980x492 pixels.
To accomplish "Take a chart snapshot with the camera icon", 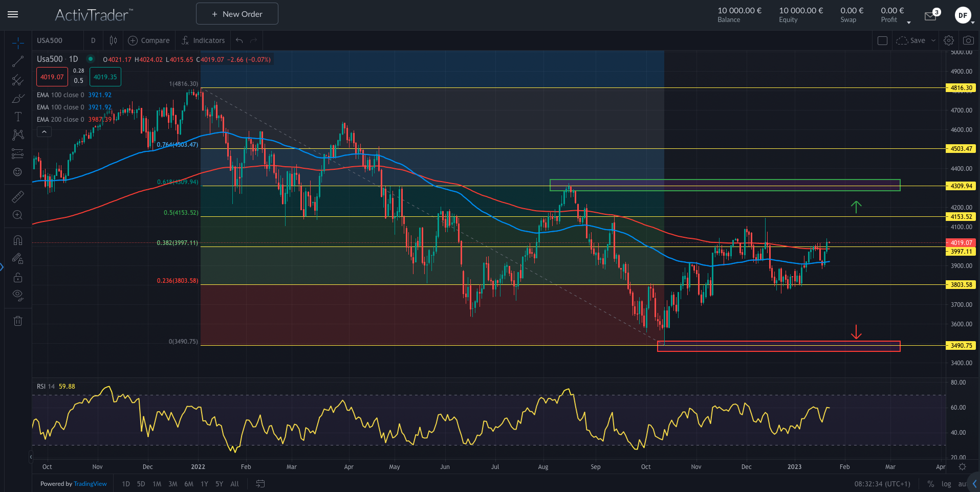I will coord(968,40).
